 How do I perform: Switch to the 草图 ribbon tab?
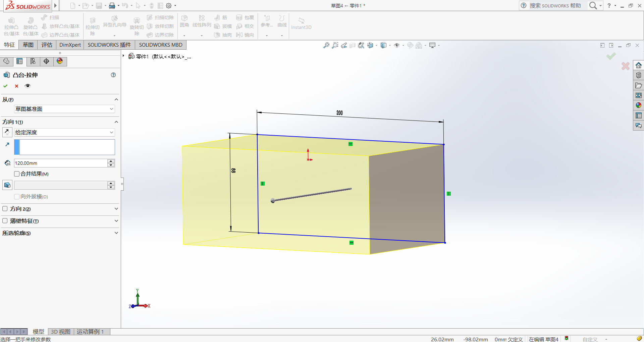[28, 45]
